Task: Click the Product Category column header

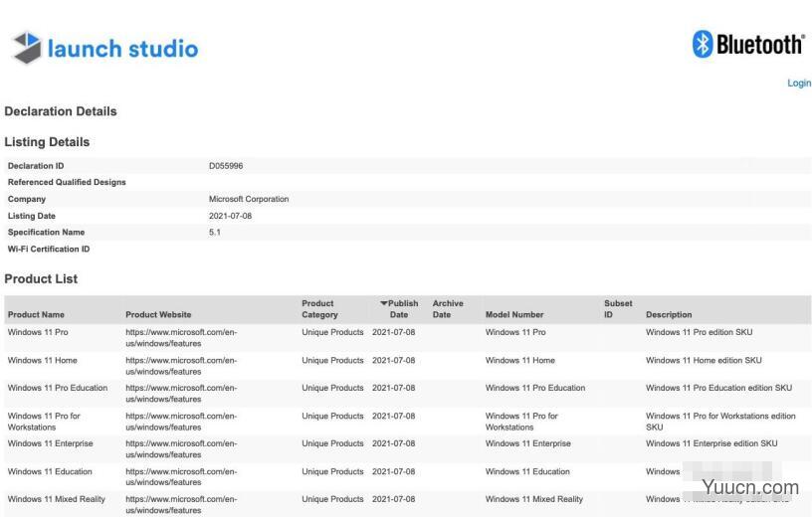Action: [320, 309]
